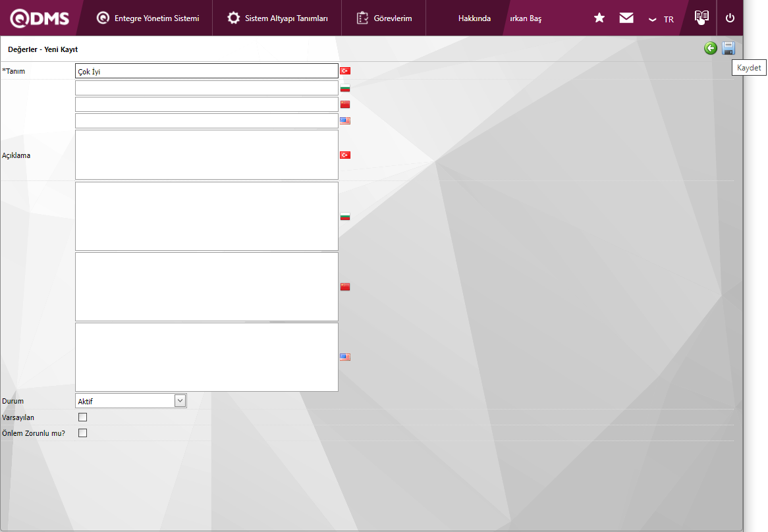
Task: Open Hakkında menu item
Action: pos(474,18)
